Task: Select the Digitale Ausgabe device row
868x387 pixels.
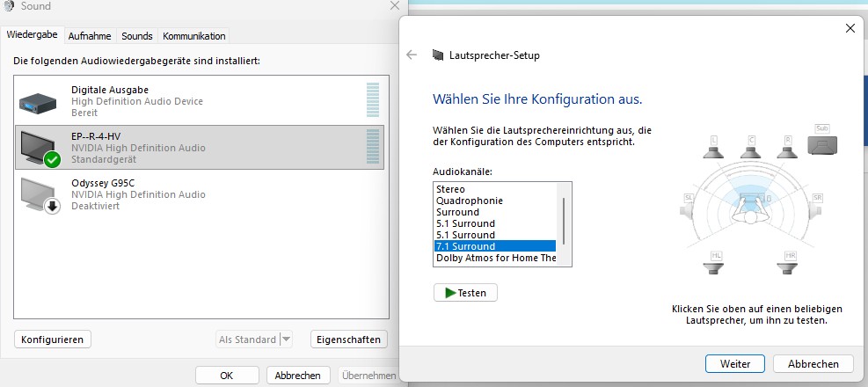Action: [x=200, y=101]
